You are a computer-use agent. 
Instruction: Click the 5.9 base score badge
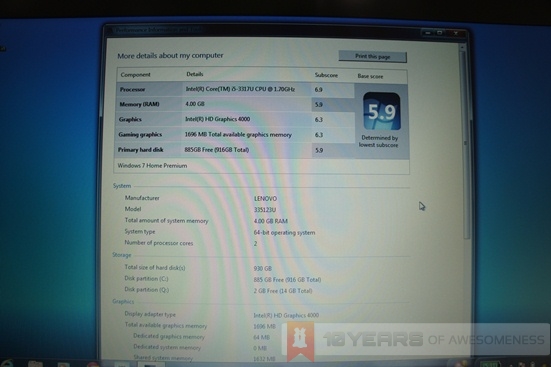pyautogui.click(x=382, y=111)
